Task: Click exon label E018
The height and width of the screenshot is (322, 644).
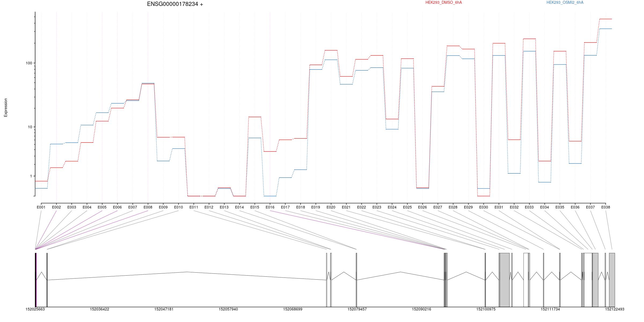Action: pyautogui.click(x=301, y=207)
